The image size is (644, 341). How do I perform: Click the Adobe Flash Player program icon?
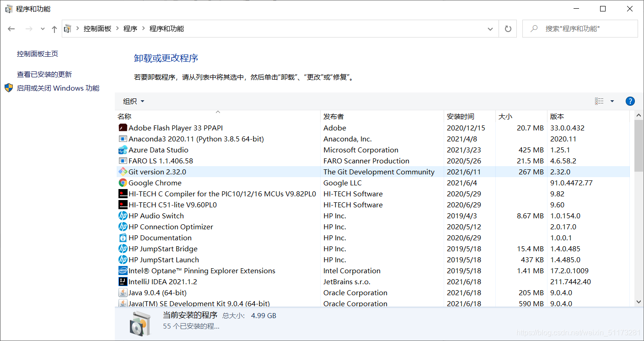coord(123,128)
